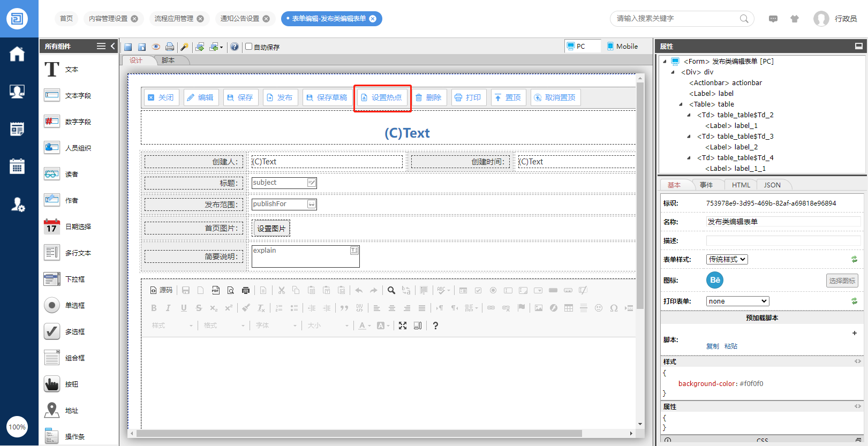
Task: Click the magic wand icon in the toolbar
Action: [x=184, y=47]
